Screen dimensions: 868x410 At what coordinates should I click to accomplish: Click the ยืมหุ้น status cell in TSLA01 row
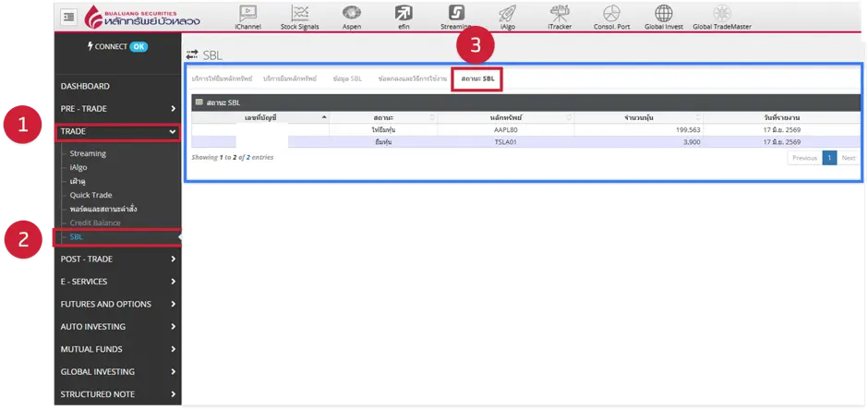(383, 141)
